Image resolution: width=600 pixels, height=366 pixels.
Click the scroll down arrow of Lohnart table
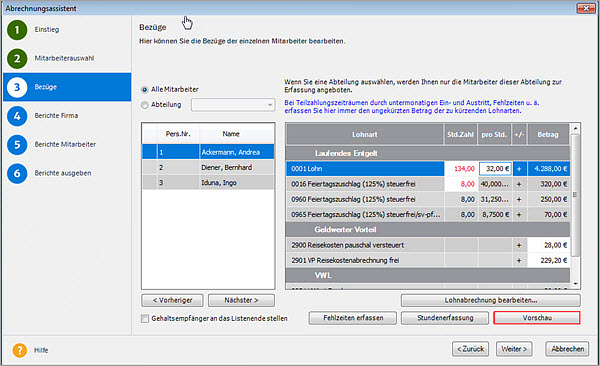575,284
